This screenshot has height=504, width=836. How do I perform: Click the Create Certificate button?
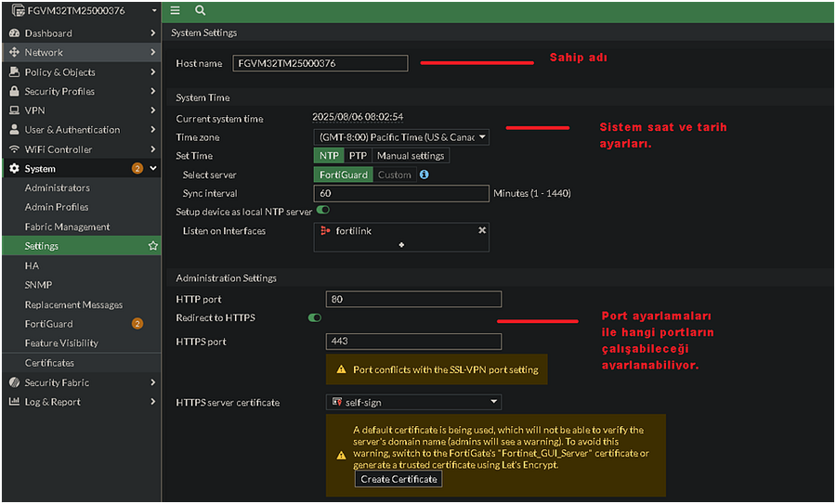398,479
